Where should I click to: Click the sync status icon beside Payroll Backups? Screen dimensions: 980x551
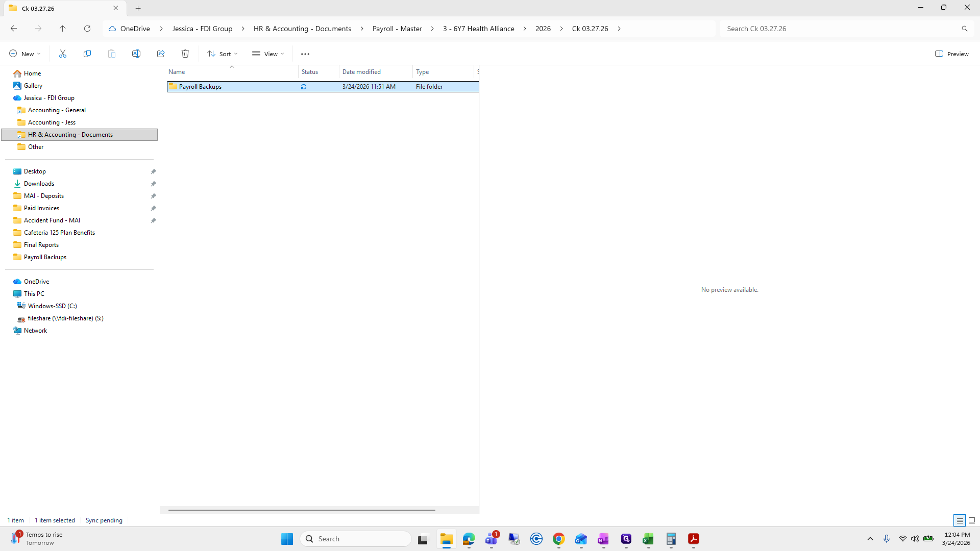point(304,87)
